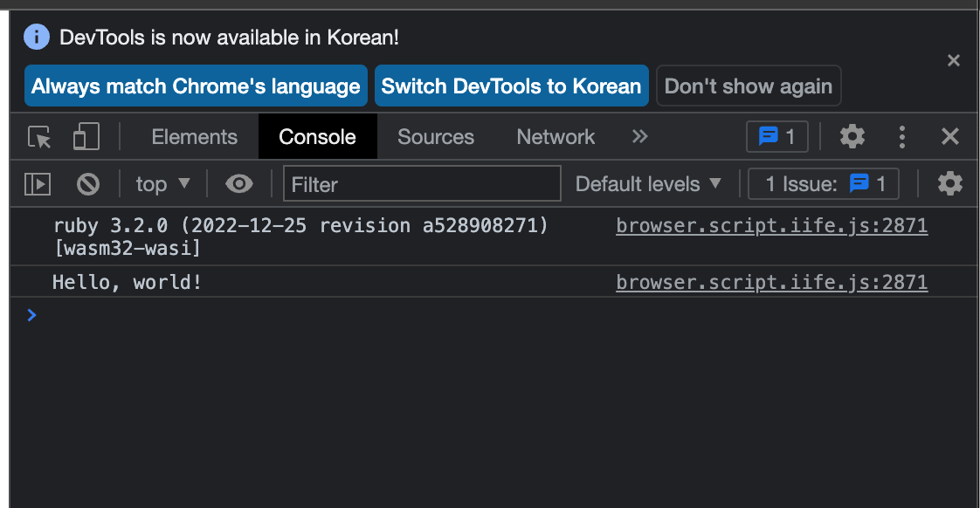Select the inspect element picker icon
980x508 pixels.
pyautogui.click(x=39, y=137)
